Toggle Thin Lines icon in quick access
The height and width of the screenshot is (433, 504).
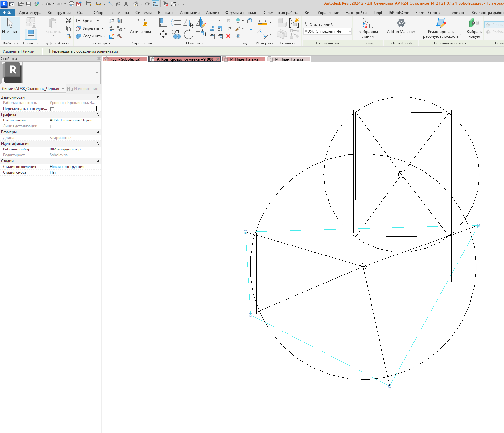click(x=155, y=4)
